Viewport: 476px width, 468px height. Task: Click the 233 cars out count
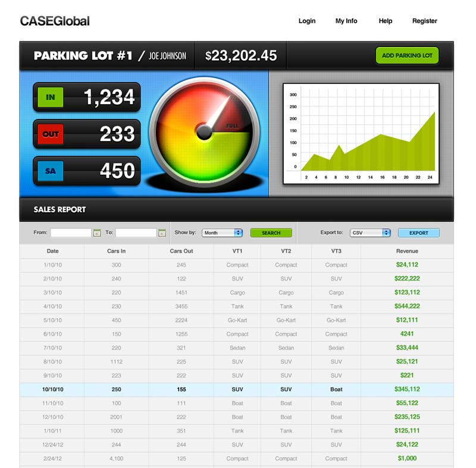117,134
